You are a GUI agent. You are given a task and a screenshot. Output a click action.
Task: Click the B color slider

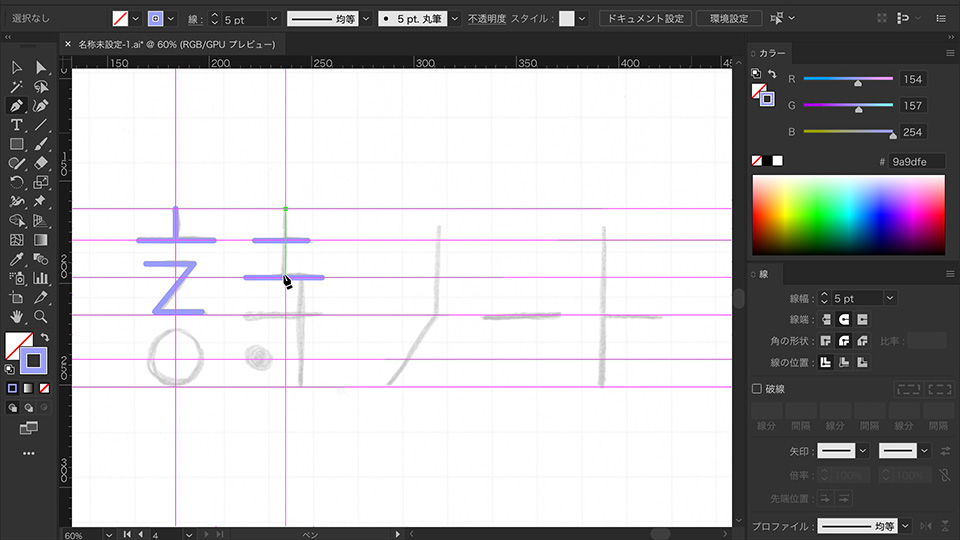click(x=848, y=132)
